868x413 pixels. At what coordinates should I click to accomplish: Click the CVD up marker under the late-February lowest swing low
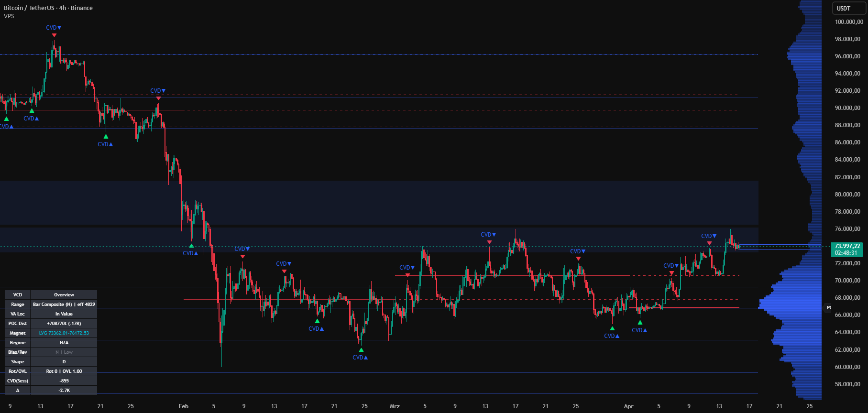tap(360, 358)
